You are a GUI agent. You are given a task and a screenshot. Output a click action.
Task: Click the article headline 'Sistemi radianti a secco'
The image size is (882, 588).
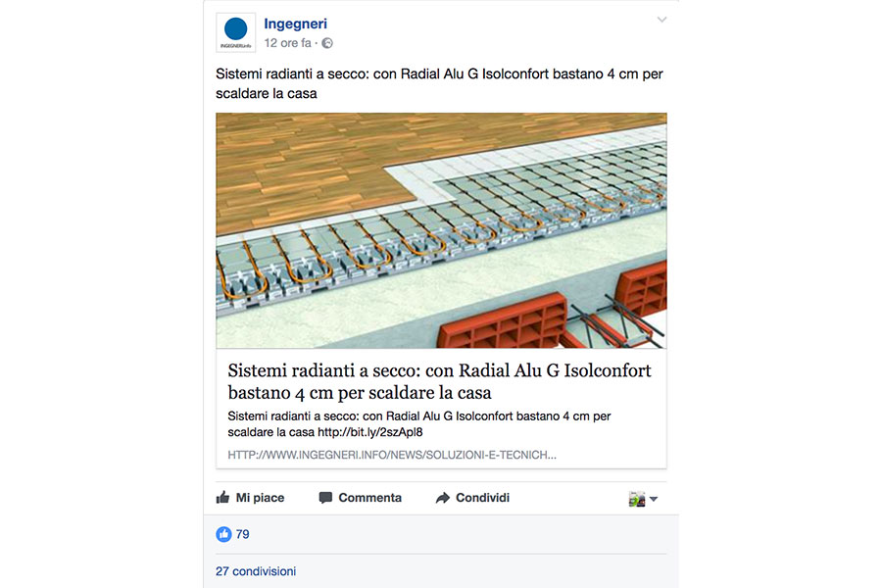pos(439,381)
